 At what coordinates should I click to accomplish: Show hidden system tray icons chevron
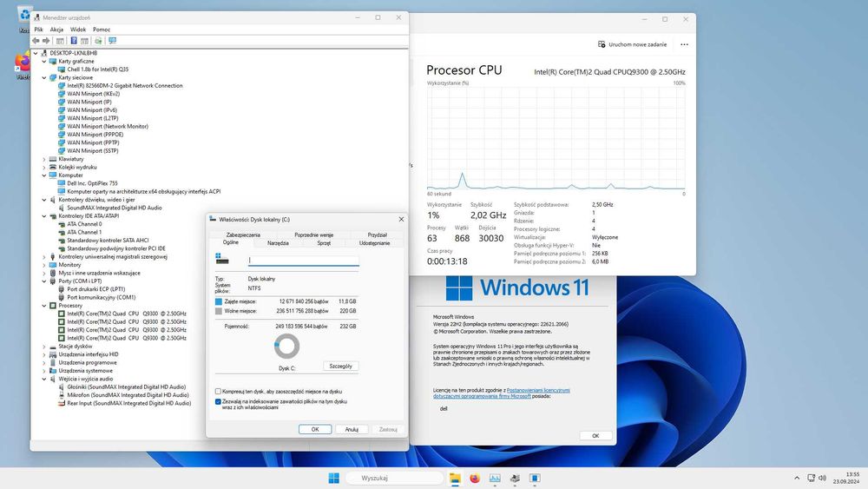797,478
